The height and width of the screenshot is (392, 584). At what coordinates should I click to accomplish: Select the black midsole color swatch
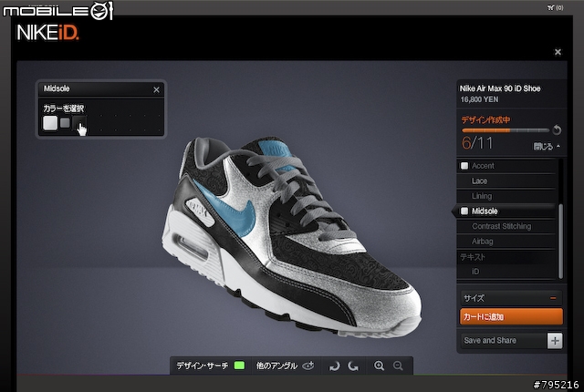click(x=79, y=122)
